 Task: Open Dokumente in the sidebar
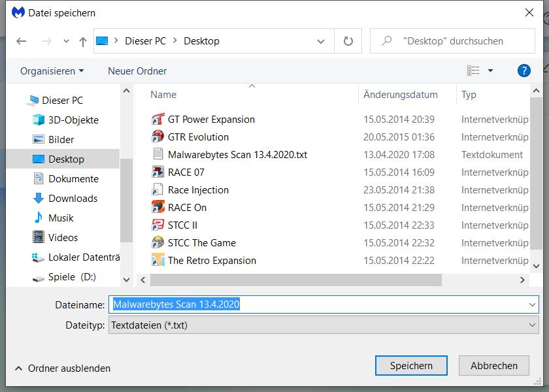point(73,179)
